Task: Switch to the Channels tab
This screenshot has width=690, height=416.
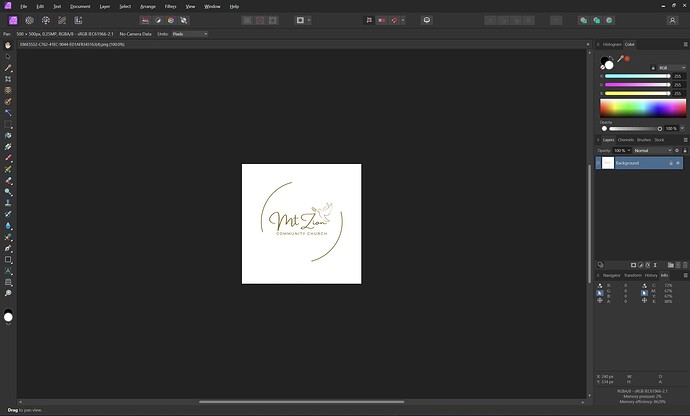Action: coord(625,140)
